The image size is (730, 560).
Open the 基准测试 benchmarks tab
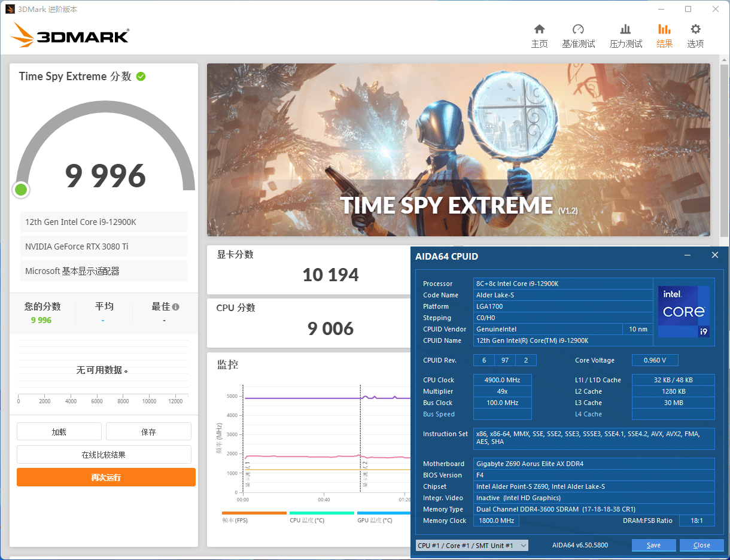click(x=578, y=36)
